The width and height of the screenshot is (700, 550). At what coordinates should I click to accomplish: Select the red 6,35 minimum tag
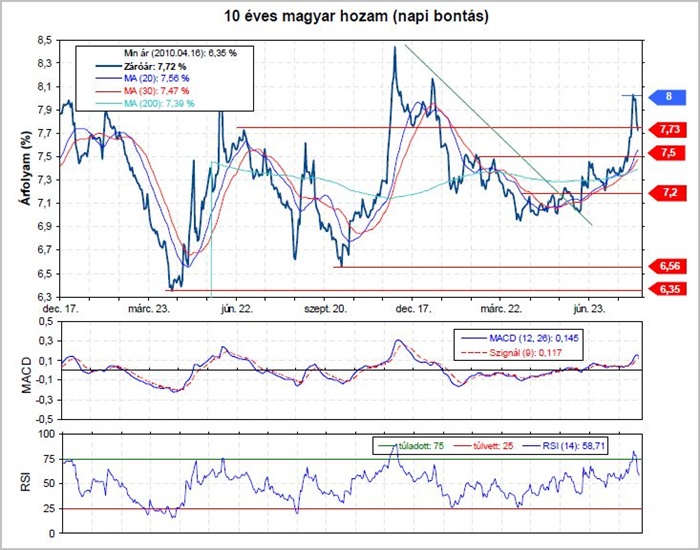point(668,289)
